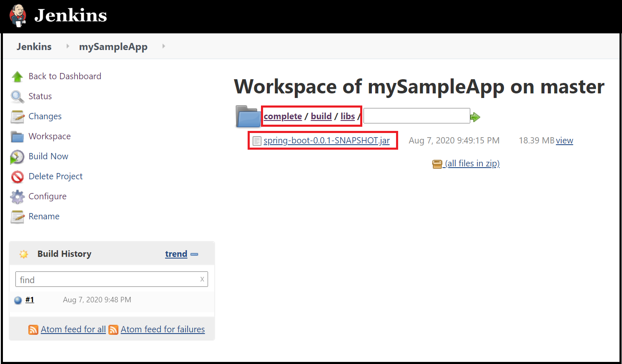
Task: Select the Delete Project icon
Action: point(17,177)
